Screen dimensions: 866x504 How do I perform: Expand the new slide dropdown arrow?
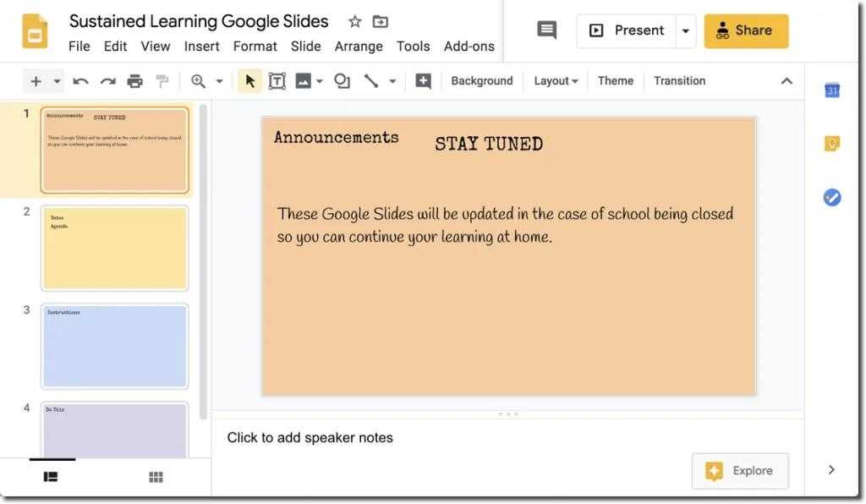click(x=58, y=81)
